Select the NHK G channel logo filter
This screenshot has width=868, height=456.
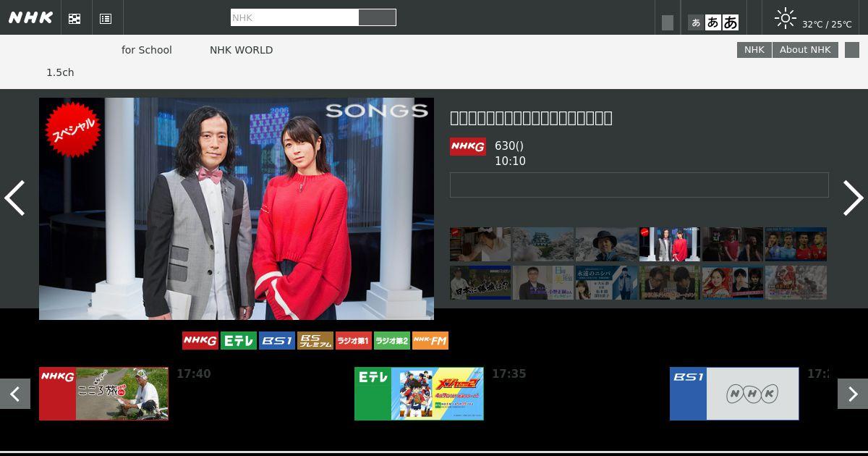click(200, 340)
